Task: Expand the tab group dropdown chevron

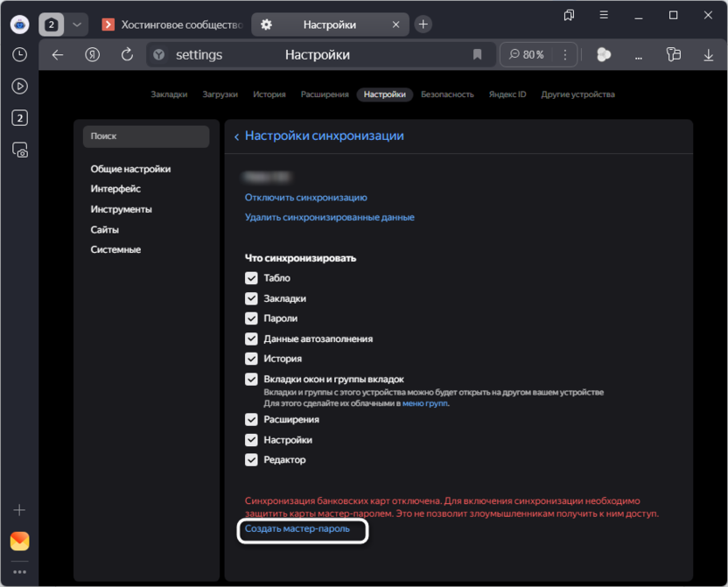Action: point(77,24)
